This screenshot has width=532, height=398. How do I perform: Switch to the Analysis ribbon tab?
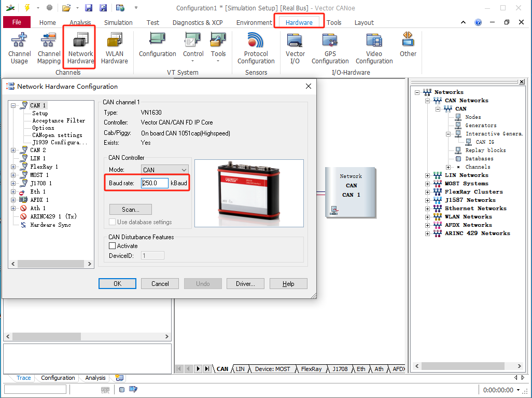pos(80,22)
